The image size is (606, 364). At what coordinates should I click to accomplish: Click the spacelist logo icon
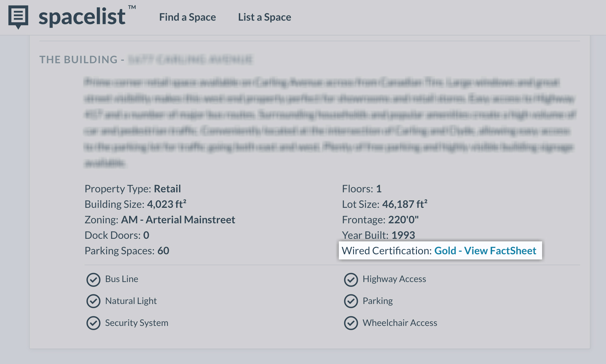pos(18,16)
